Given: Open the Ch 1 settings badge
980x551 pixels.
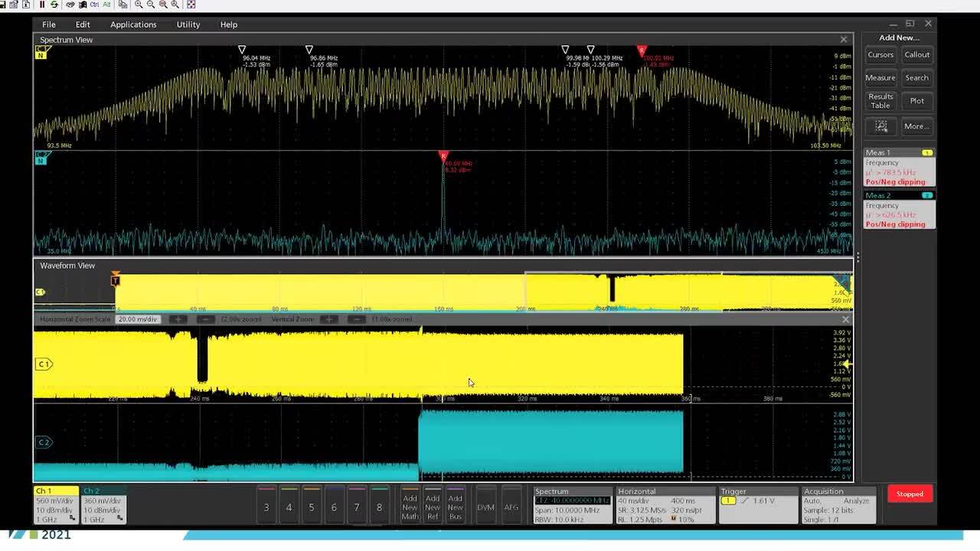Looking at the screenshot, I should click(56, 505).
